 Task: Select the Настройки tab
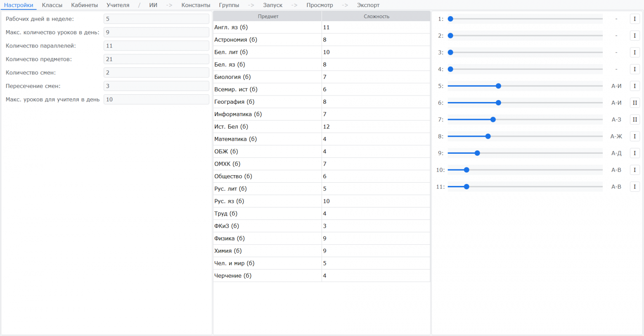(19, 5)
